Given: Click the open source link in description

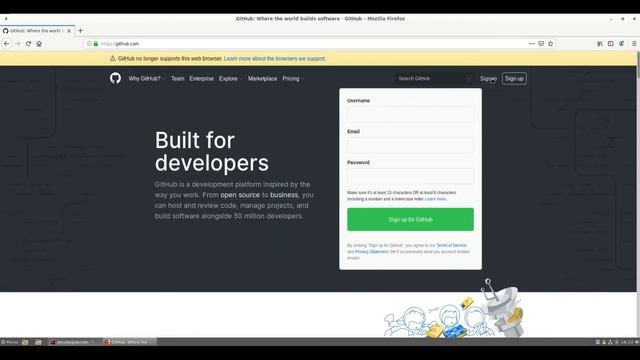Looking at the screenshot, I should [240, 195].
